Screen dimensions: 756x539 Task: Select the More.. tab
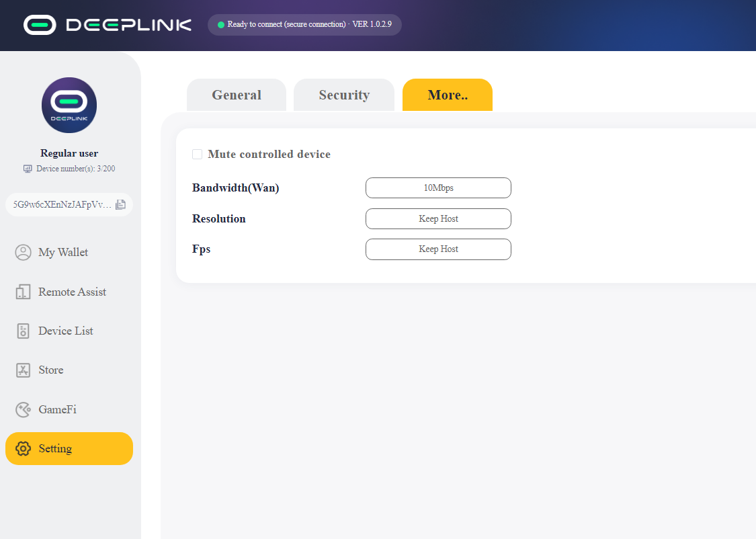tap(448, 95)
